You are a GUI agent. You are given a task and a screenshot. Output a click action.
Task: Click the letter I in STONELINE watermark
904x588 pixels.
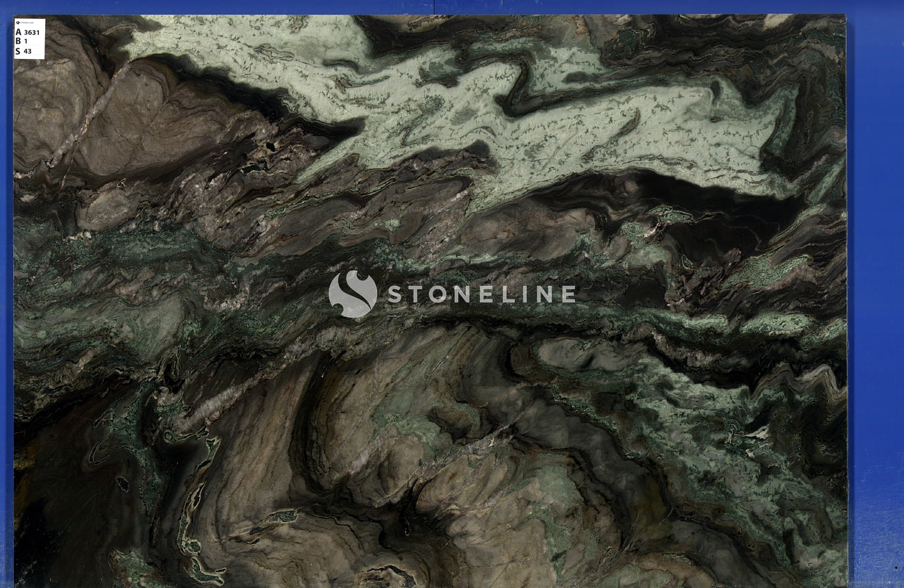pos(526,294)
